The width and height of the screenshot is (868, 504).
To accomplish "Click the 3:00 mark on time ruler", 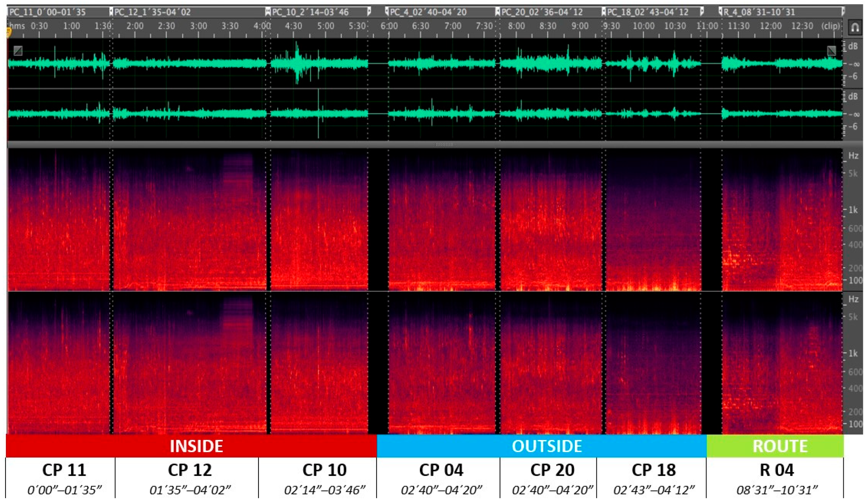I will [x=198, y=26].
